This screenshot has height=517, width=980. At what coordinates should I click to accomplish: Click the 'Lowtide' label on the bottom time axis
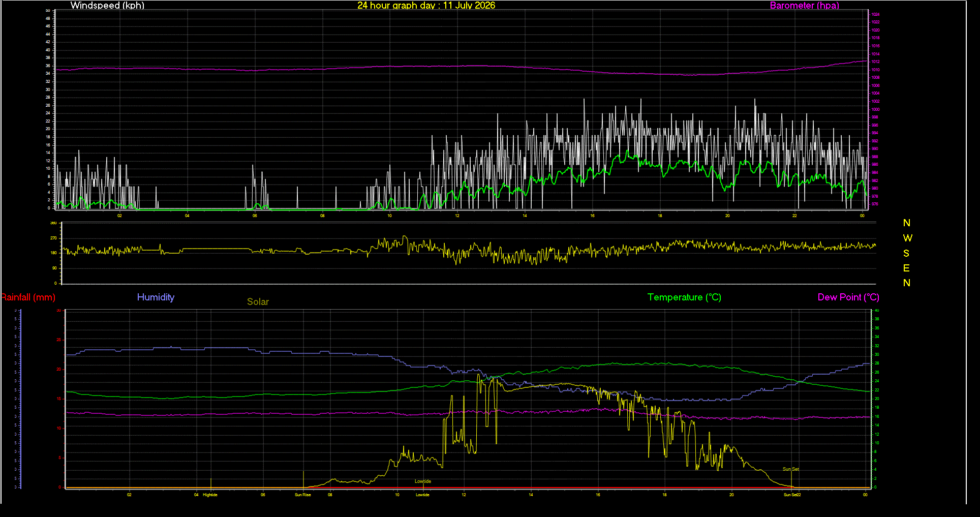point(422,495)
